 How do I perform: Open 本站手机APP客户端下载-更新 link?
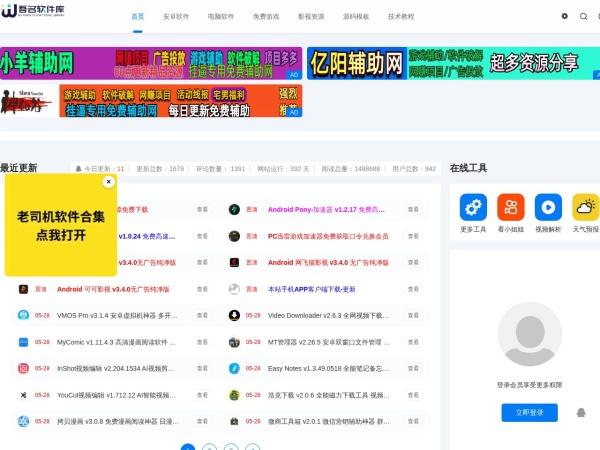(x=311, y=289)
